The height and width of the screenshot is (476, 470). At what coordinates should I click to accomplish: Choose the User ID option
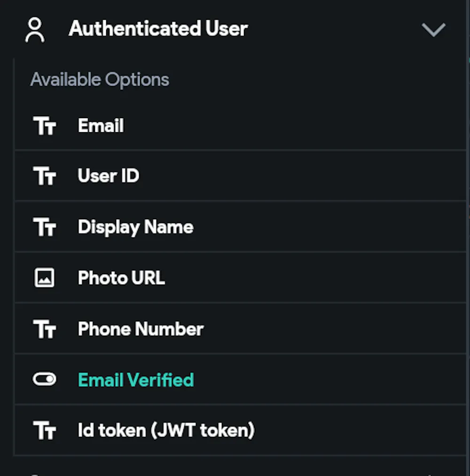109,176
